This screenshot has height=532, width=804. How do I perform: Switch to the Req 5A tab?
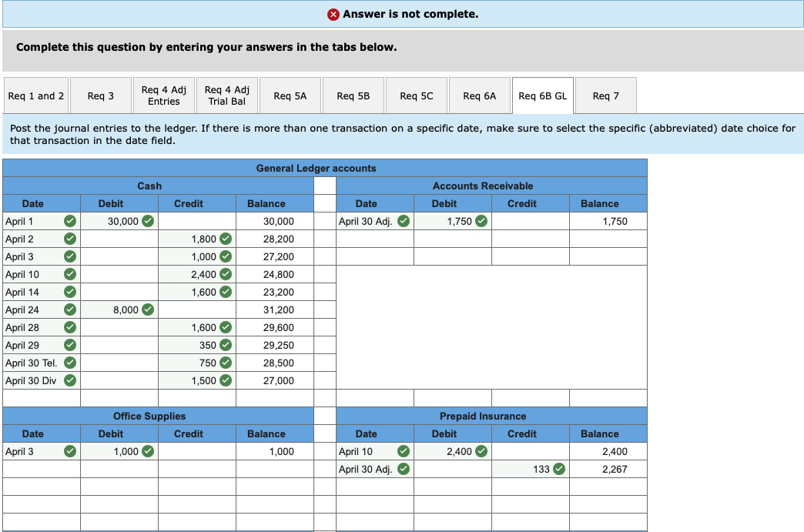point(290,95)
